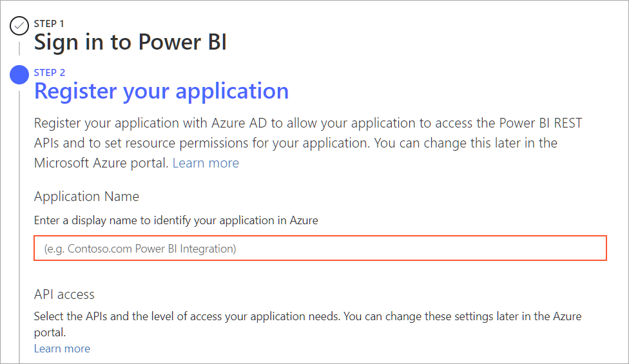The height and width of the screenshot is (364, 629).
Task: Click the words 'Power BI REST' in paragraph
Action: (x=530, y=123)
